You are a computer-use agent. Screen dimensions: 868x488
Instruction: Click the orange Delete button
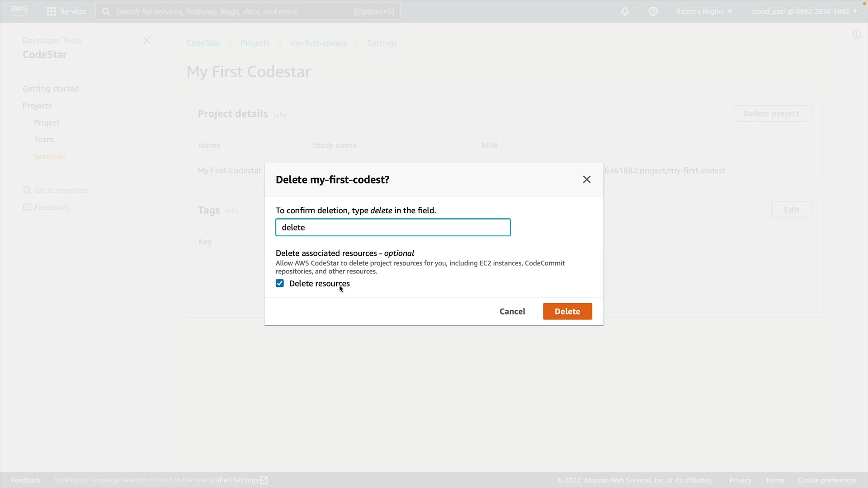point(567,311)
